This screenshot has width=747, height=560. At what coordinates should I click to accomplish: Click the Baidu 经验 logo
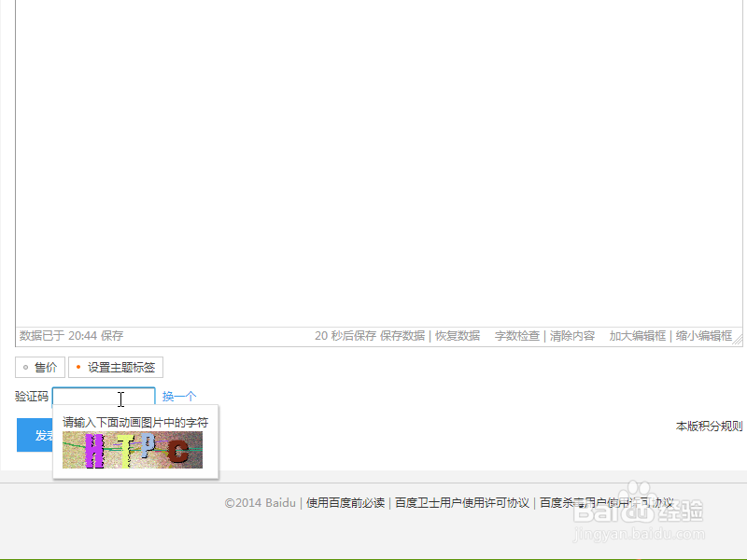(x=642, y=512)
